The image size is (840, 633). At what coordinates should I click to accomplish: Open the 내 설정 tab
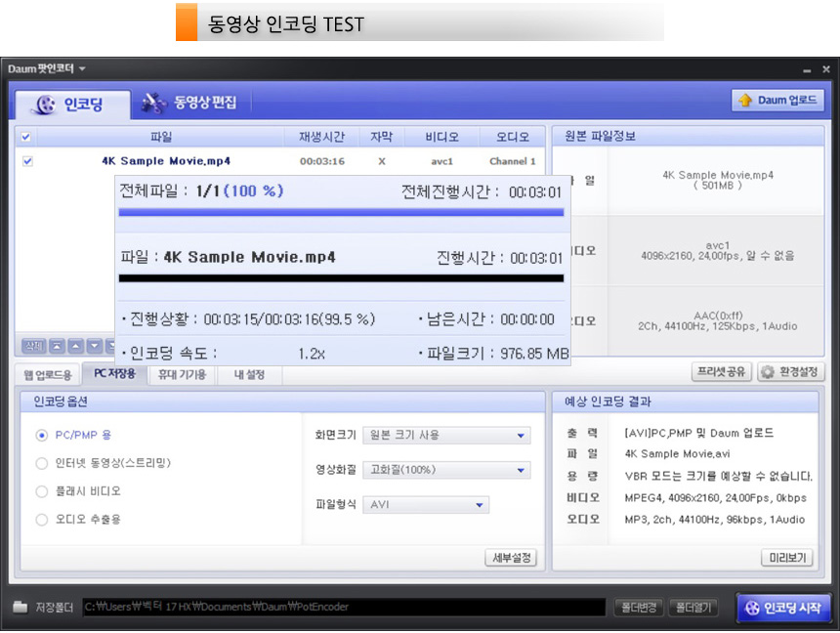tap(249, 375)
